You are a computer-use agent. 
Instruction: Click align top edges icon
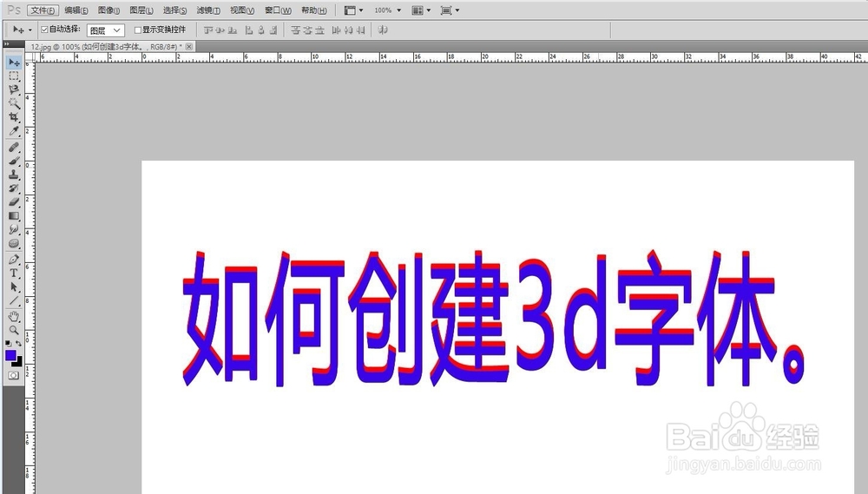pyautogui.click(x=208, y=30)
